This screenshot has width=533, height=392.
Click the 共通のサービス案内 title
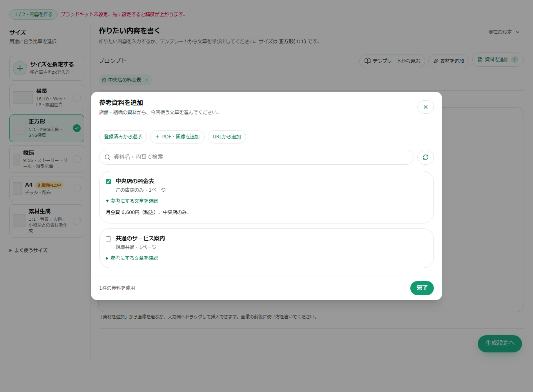[x=140, y=238]
